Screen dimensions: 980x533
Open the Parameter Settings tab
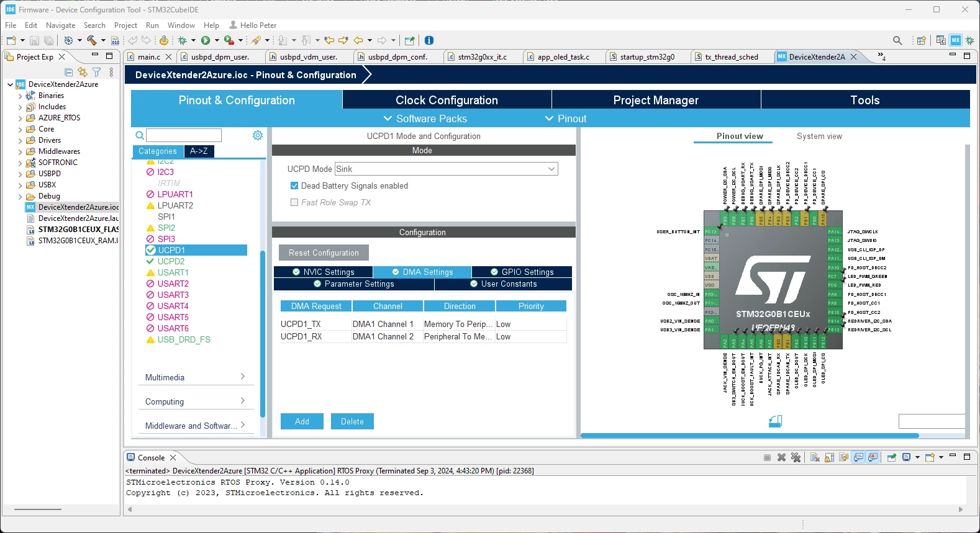point(353,284)
